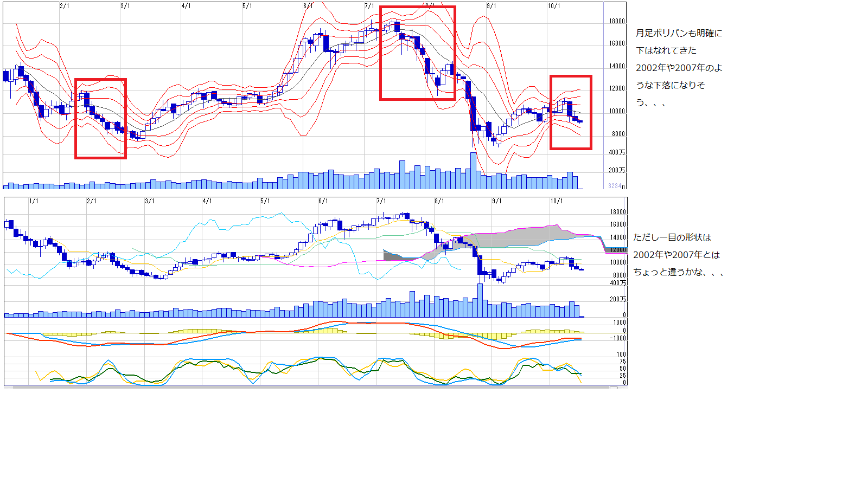Click the 1/1 date marker on lower chart
This screenshot has width=868, height=490.
coord(34,201)
